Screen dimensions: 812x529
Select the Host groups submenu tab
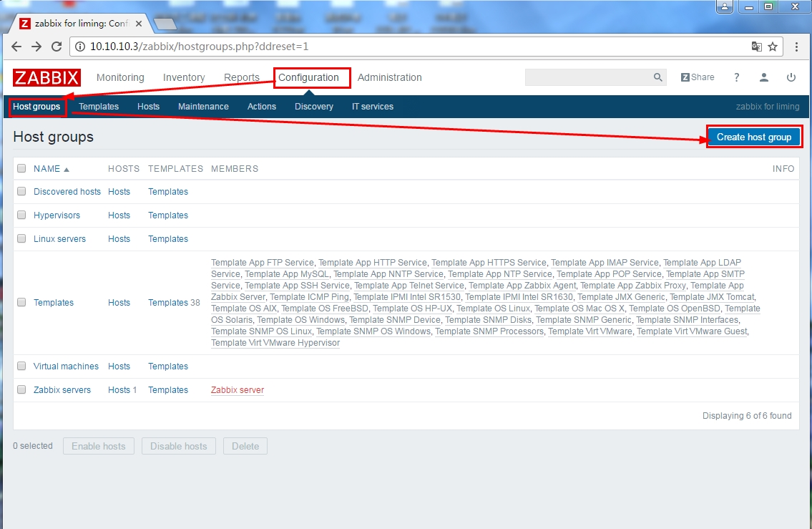36,107
